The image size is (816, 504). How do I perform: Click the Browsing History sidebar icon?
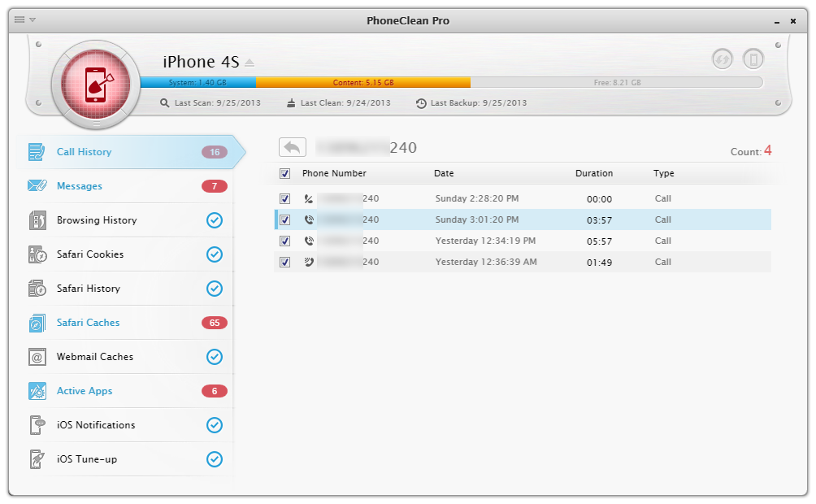click(37, 220)
